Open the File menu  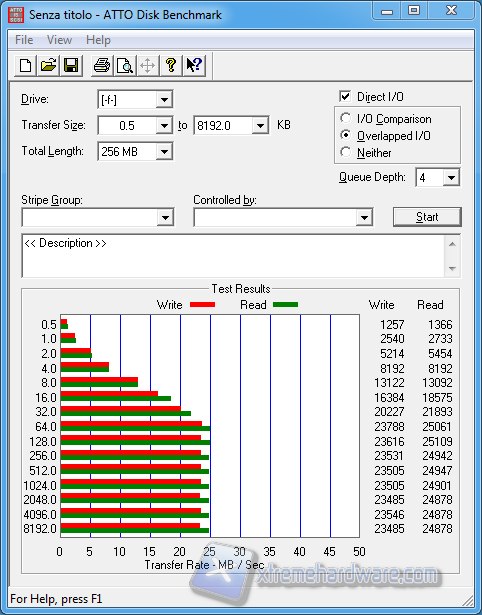24,40
